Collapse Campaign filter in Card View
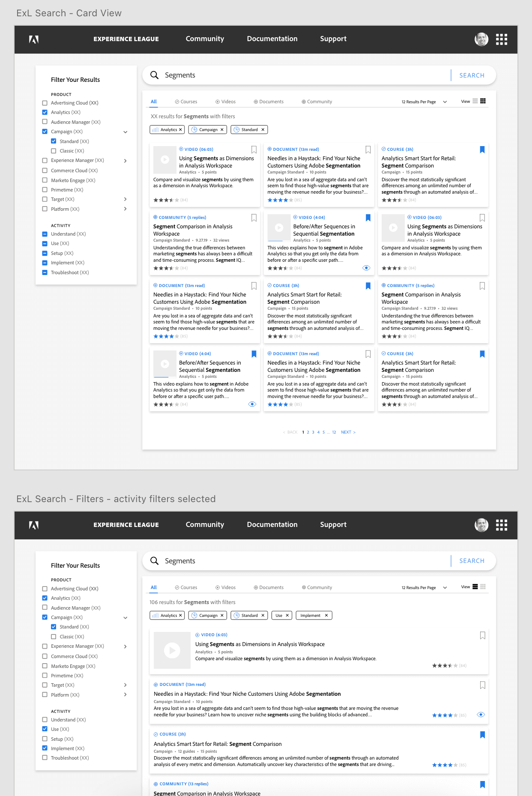This screenshot has height=796, width=532. pyautogui.click(x=126, y=132)
